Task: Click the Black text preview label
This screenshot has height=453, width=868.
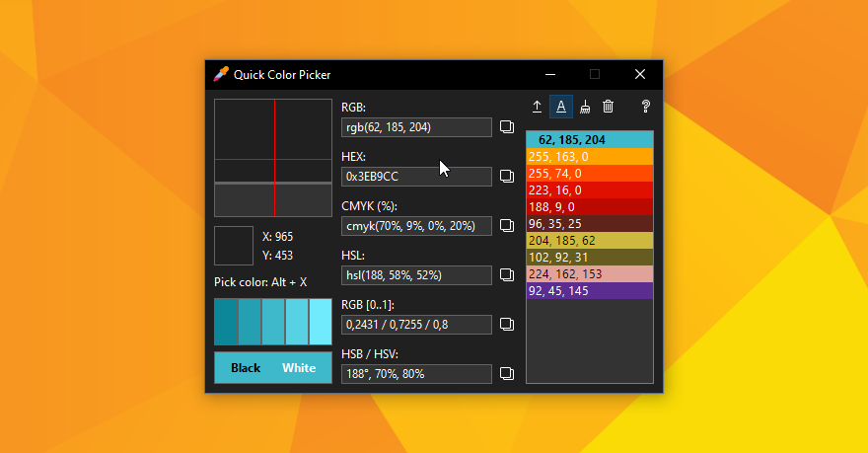Action: (x=246, y=368)
